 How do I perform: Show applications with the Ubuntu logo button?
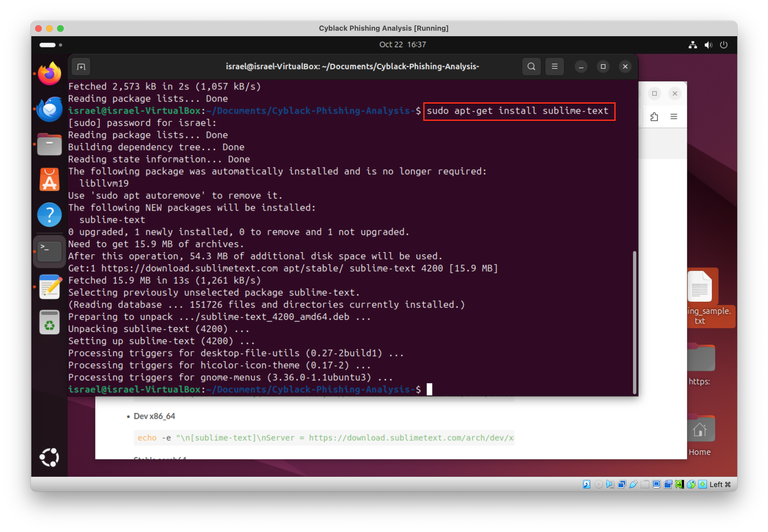pyautogui.click(x=49, y=457)
